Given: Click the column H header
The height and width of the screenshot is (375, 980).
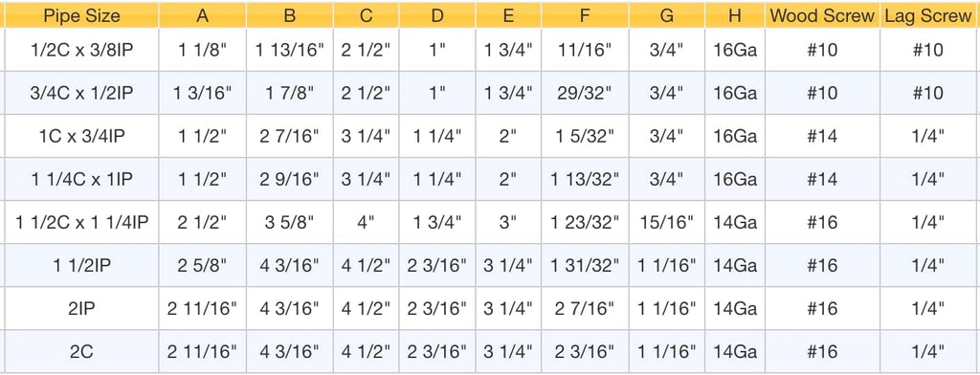Looking at the screenshot, I should pyautogui.click(x=734, y=15).
